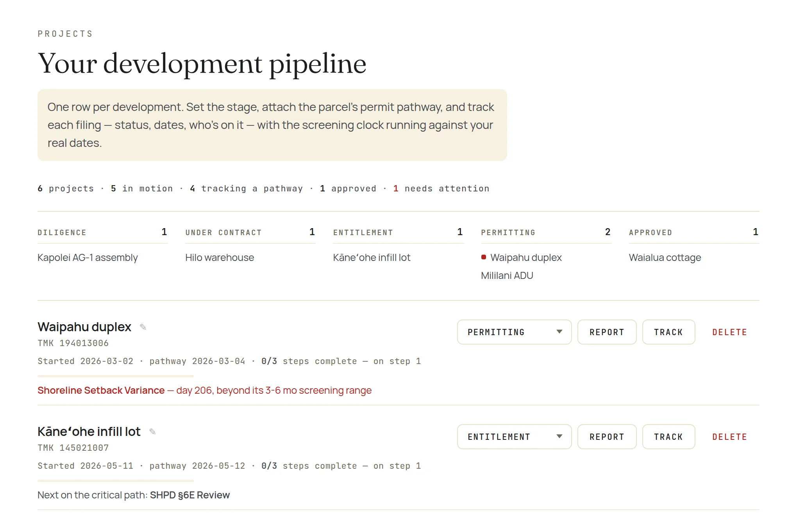
Task: Click 'Your development pipeline' heading
Action: point(202,64)
